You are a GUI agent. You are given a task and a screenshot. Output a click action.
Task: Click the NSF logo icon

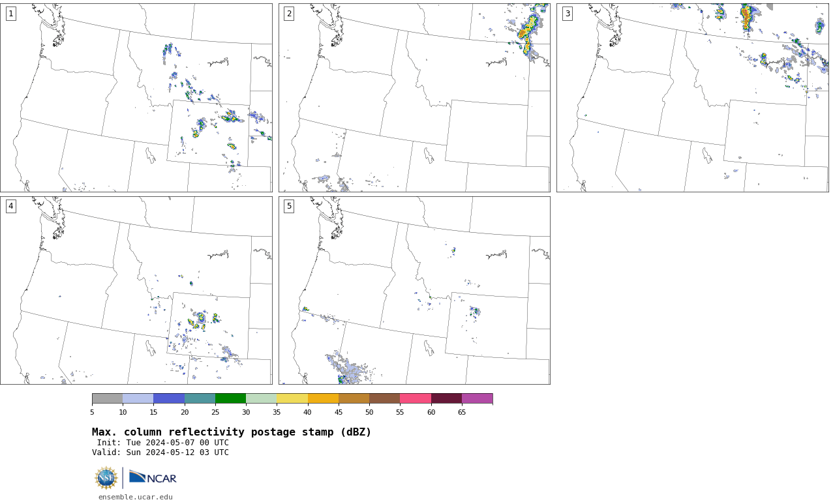106,478
